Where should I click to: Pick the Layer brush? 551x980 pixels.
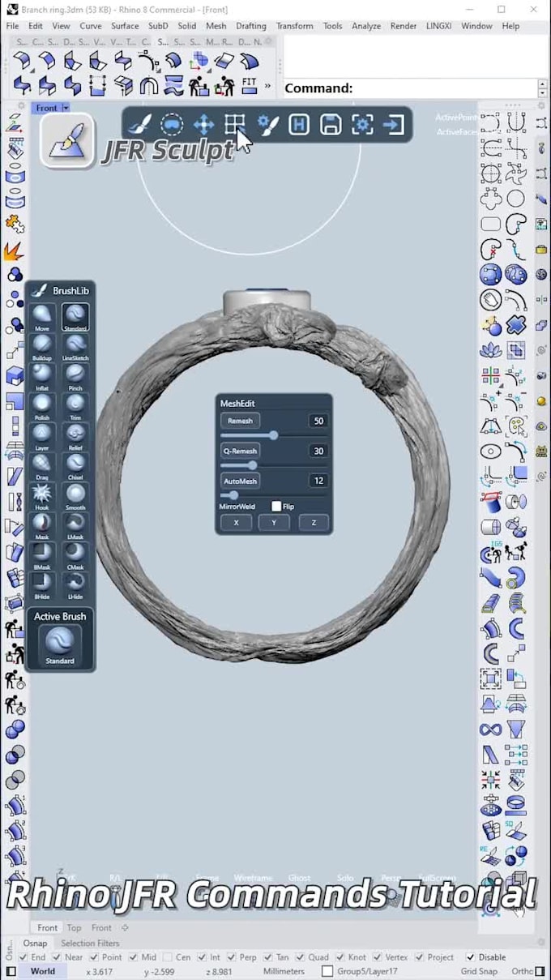(42, 435)
